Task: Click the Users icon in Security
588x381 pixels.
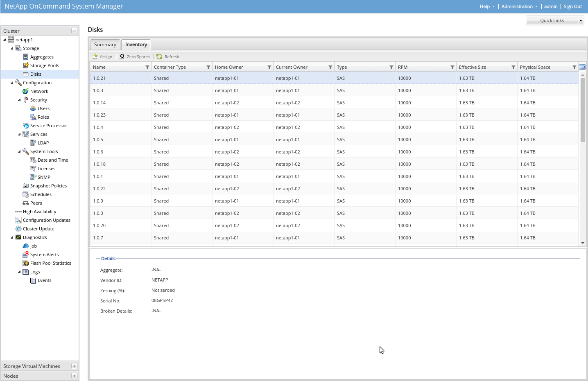Action: [x=33, y=108]
